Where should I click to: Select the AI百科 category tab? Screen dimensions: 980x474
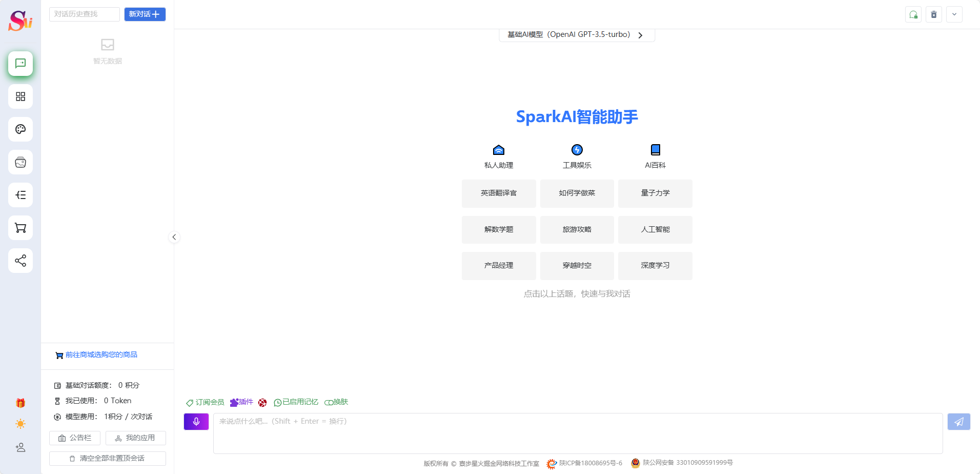(655, 156)
